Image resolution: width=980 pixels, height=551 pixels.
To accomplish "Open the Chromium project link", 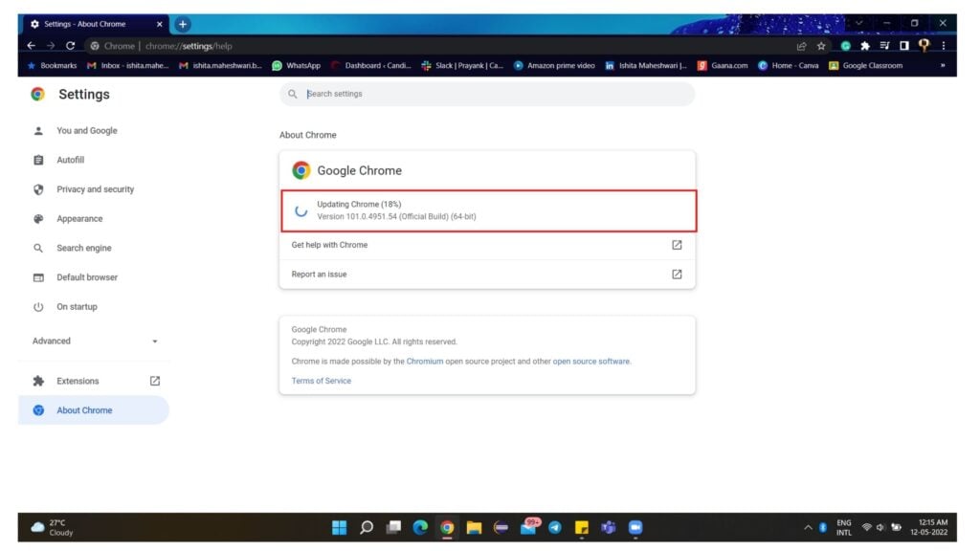I will (424, 361).
